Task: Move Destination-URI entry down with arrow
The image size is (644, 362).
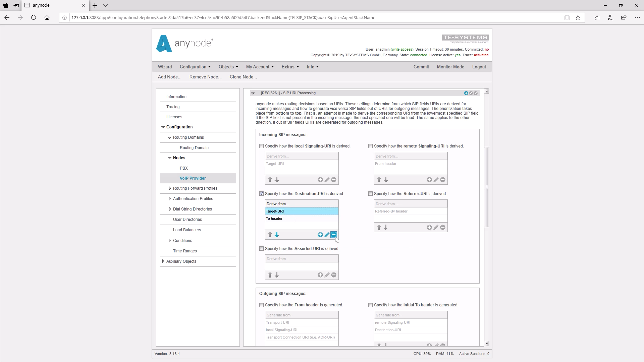Action: pos(277,235)
